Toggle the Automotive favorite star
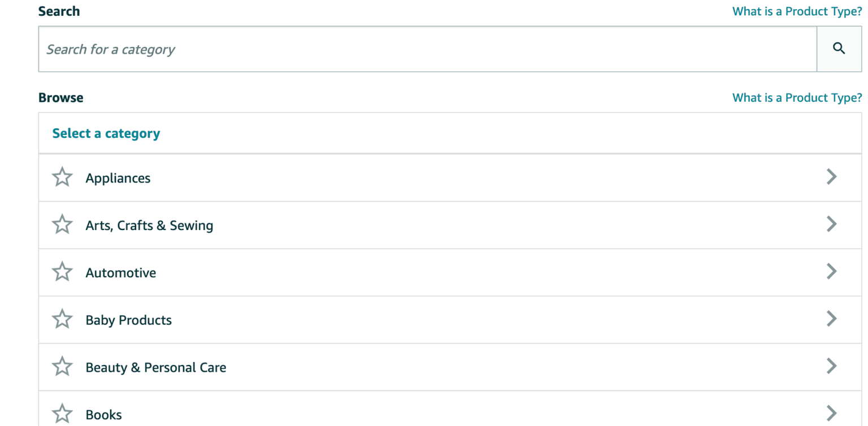 point(62,272)
